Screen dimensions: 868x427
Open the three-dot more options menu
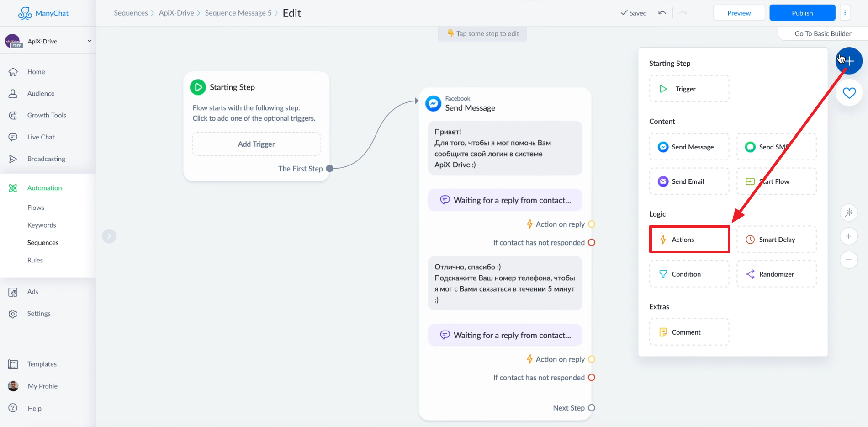[845, 13]
